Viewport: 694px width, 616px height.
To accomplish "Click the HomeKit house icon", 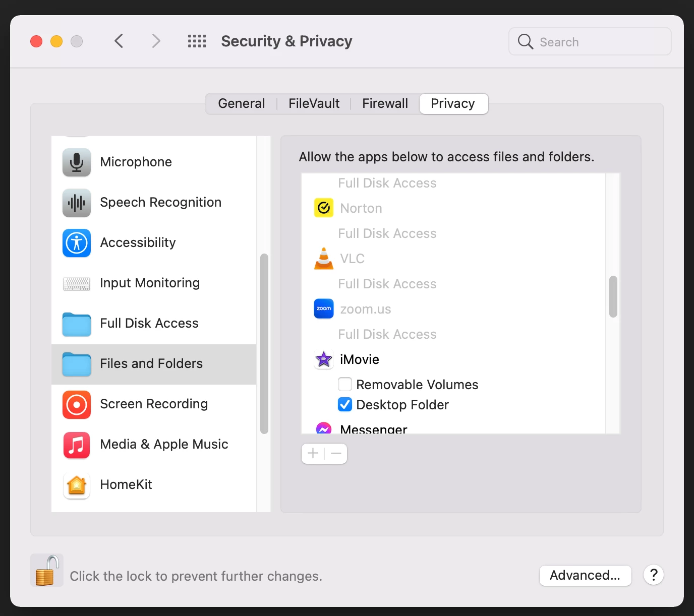I will coord(77,485).
